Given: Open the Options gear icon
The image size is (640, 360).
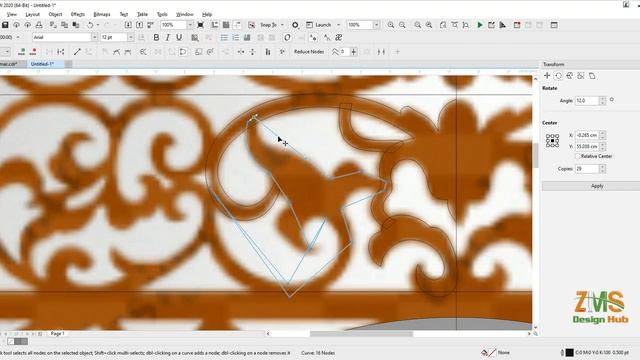Looking at the screenshot, I should click(295, 25).
